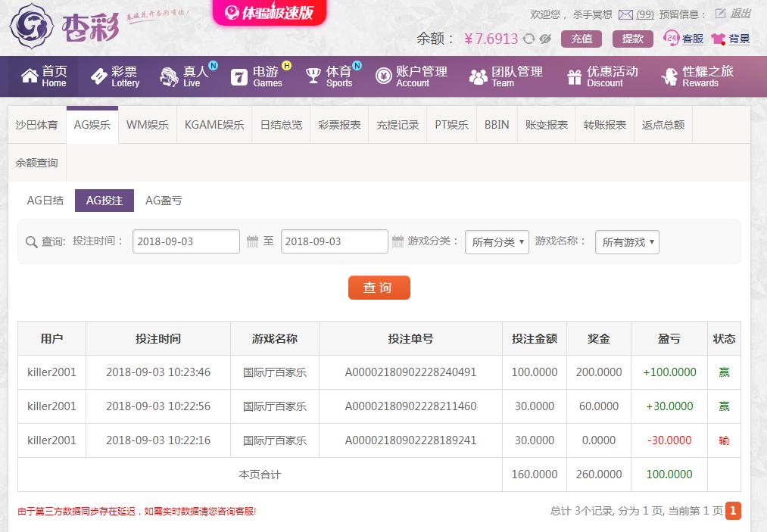Click the search magnifier icon beside 查询
Screen dimensions: 767x532
coord(31,242)
